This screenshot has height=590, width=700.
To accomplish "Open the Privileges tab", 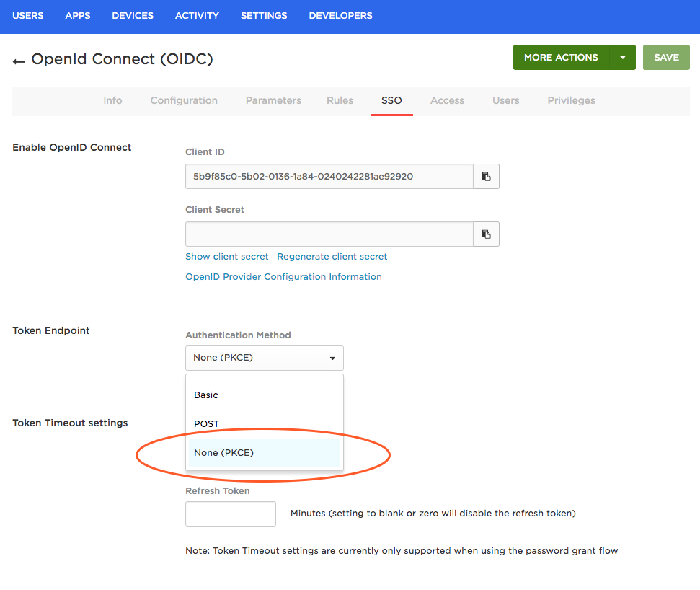I will (x=570, y=100).
